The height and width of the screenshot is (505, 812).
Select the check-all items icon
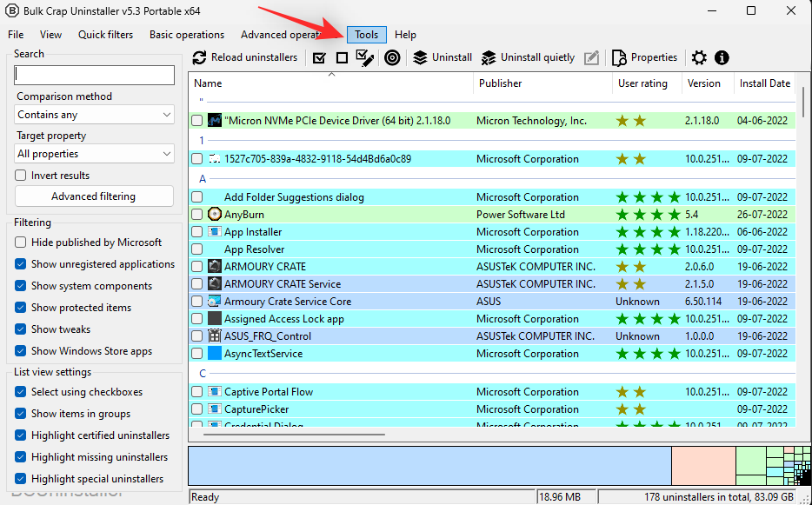(x=319, y=57)
